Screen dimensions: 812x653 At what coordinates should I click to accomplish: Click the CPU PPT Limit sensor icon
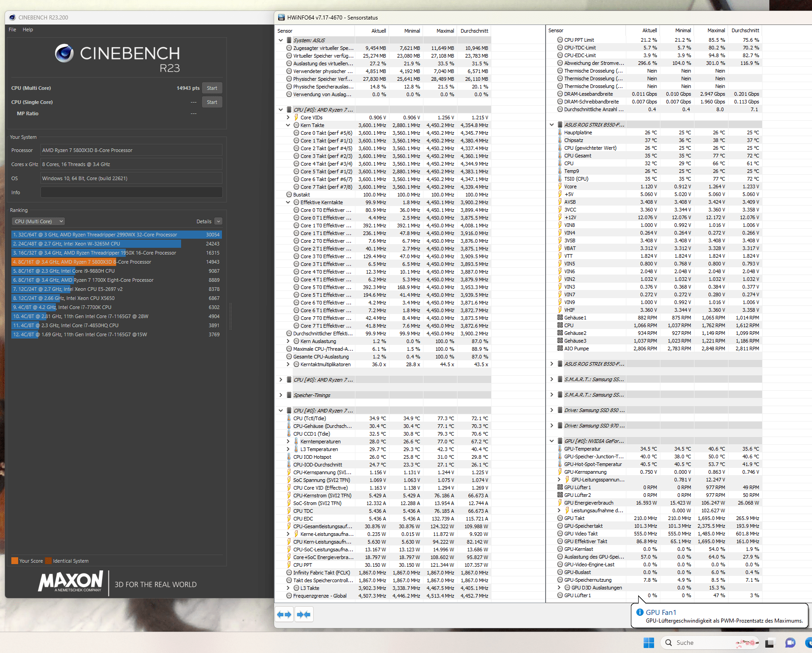[560, 40]
